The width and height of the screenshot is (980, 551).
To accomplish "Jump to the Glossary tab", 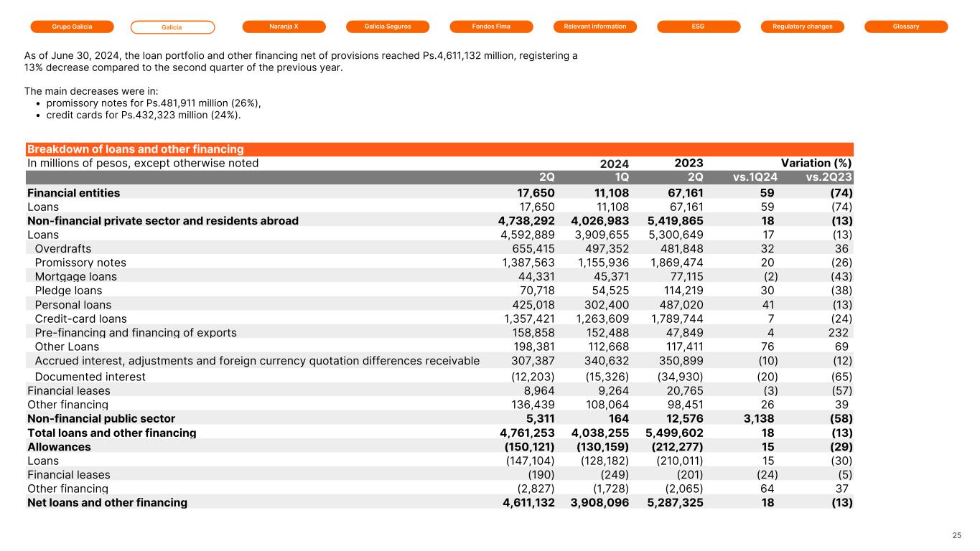I will [x=906, y=27].
